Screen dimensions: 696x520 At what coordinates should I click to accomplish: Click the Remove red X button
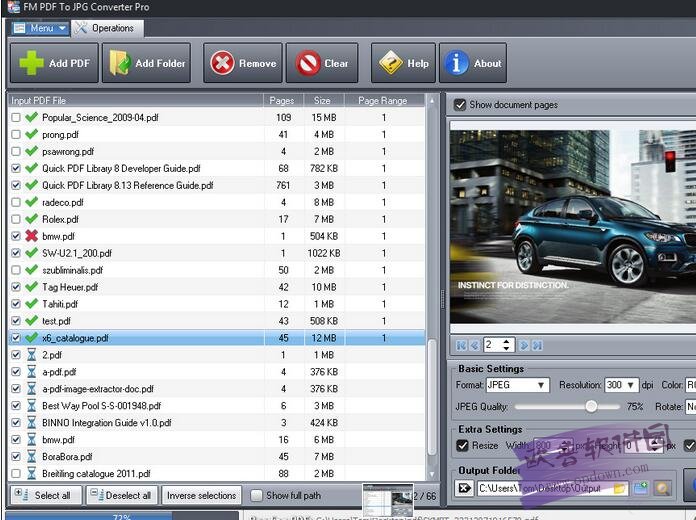pyautogui.click(x=243, y=63)
